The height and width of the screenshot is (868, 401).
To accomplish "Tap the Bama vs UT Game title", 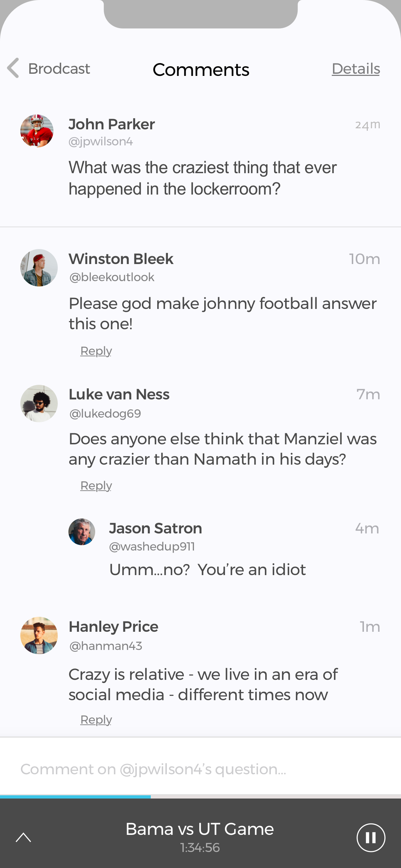I will point(200,829).
